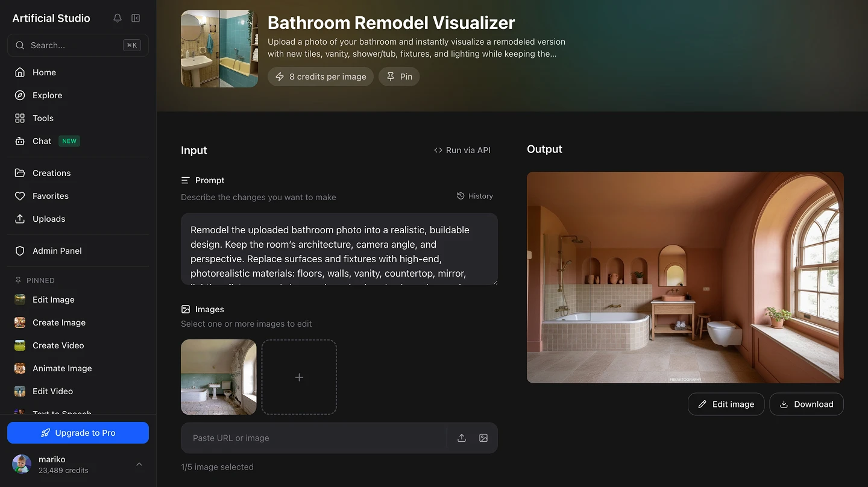The width and height of the screenshot is (868, 487).
Task: Click the Edit image button
Action: [x=726, y=404]
